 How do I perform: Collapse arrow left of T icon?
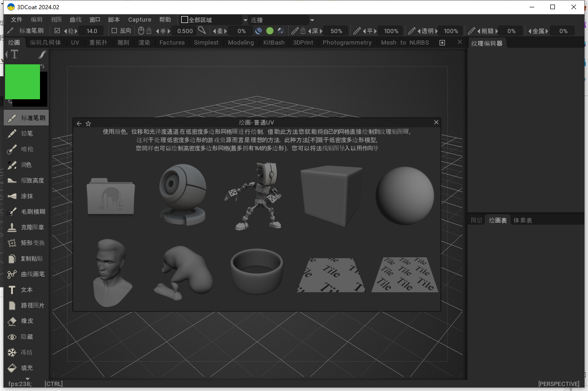coord(6,55)
